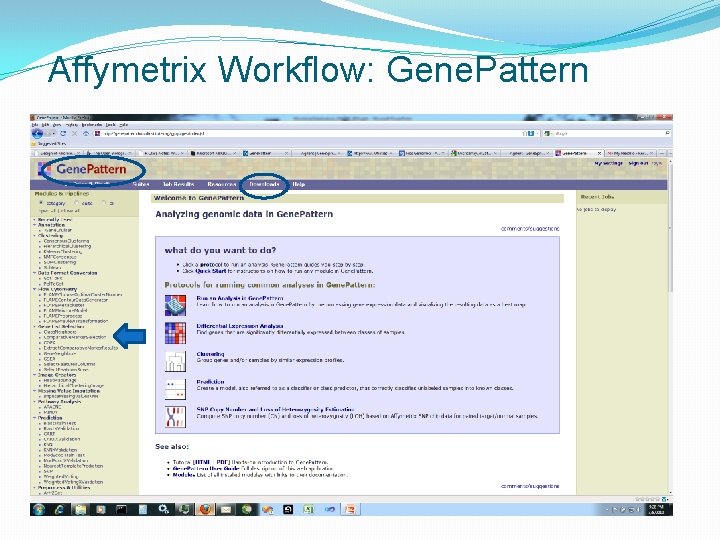Click the Differential Expression Analysis heatmap icon
The height and width of the screenshot is (540, 720).
[175, 333]
